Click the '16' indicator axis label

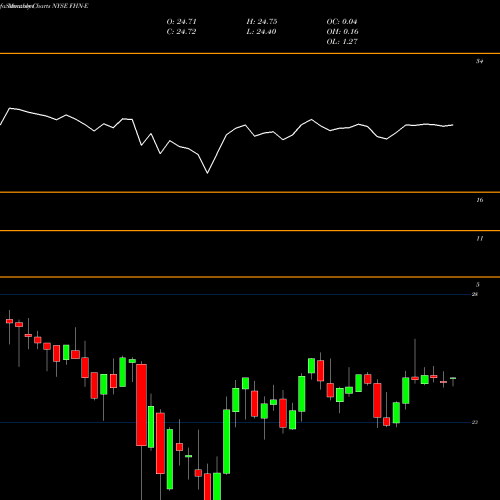[479, 200]
